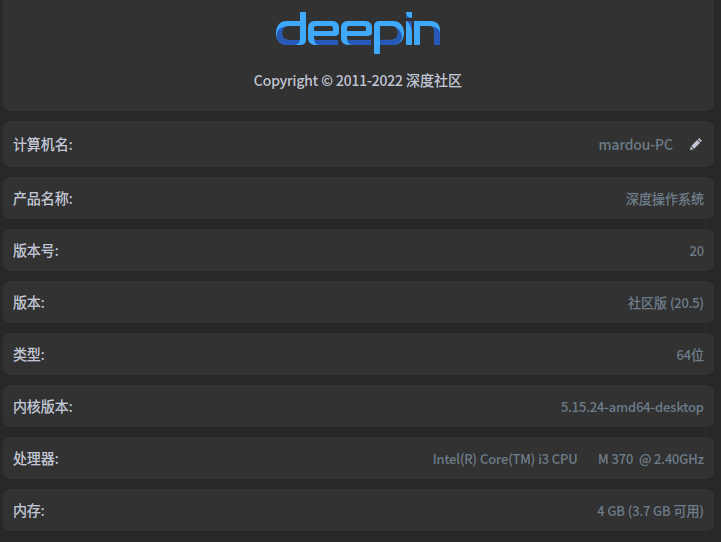Image resolution: width=721 pixels, height=542 pixels.
Task: Select the mardou-PC computer name value
Action: pos(635,145)
